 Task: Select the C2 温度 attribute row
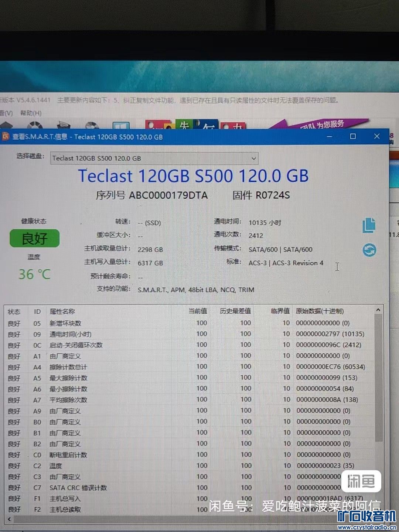click(190, 466)
